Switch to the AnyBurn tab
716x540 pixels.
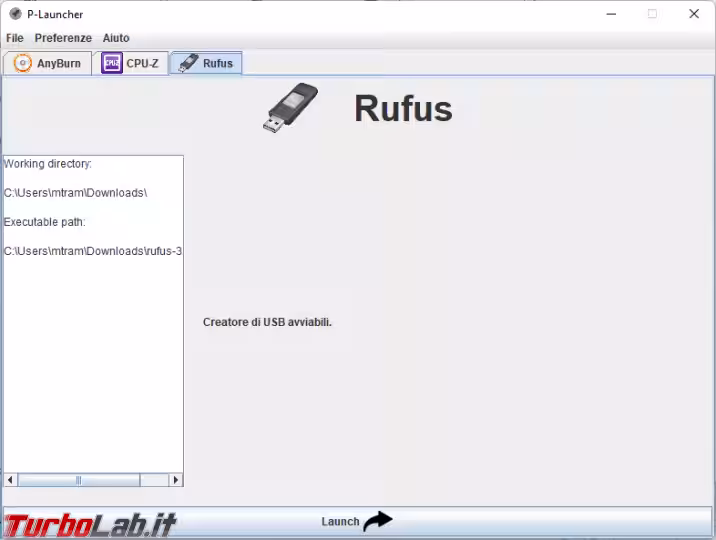[x=47, y=63]
